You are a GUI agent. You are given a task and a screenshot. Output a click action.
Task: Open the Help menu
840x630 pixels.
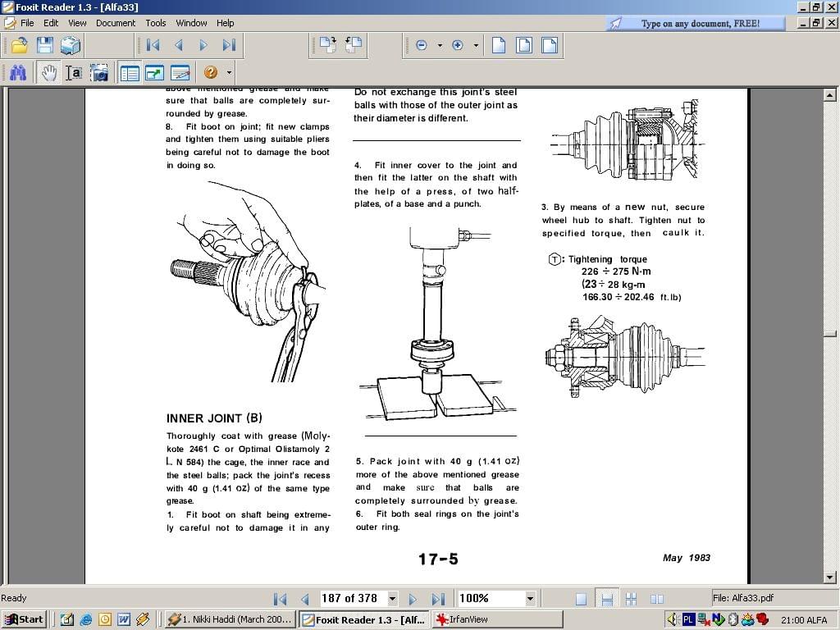coord(225,23)
